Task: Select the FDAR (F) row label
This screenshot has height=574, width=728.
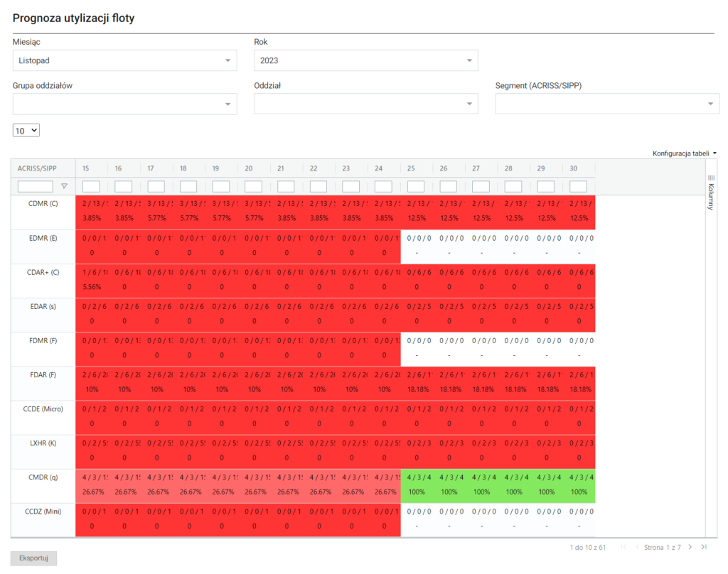Action: tap(43, 375)
